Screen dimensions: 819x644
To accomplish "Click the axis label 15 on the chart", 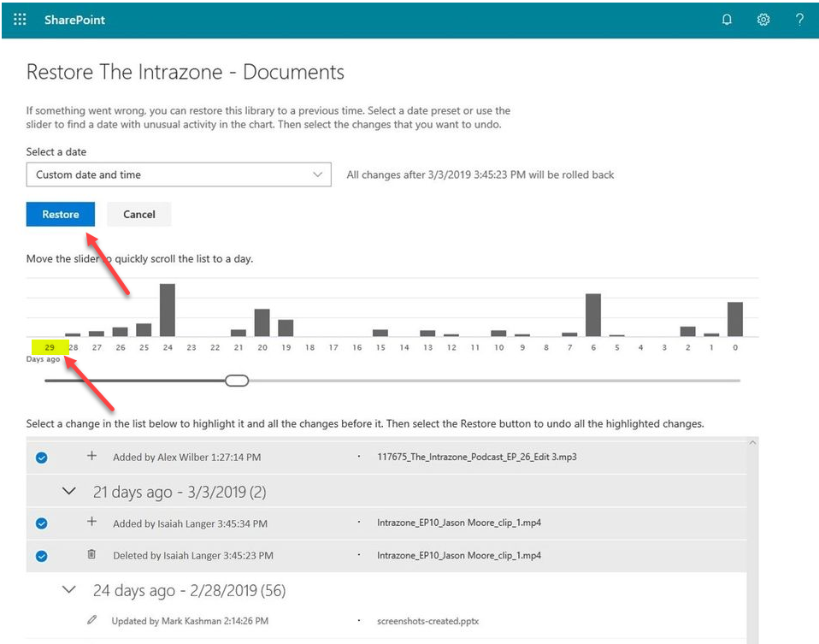I will pyautogui.click(x=380, y=347).
